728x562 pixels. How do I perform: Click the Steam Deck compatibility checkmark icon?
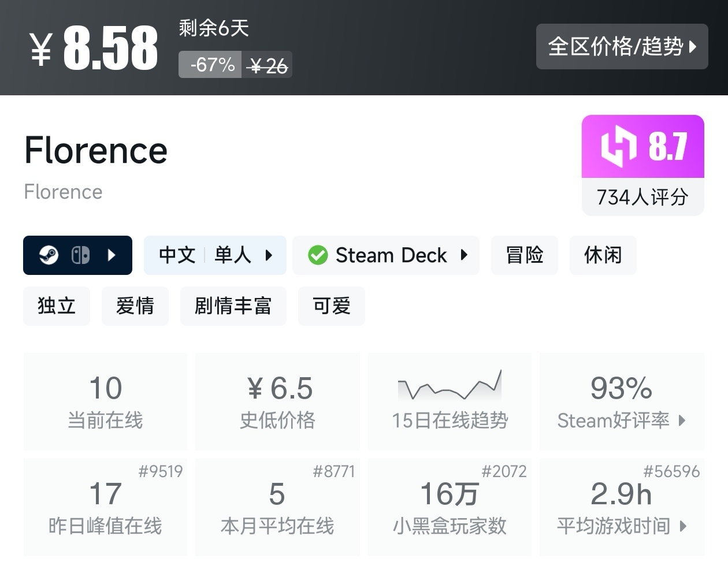[317, 255]
